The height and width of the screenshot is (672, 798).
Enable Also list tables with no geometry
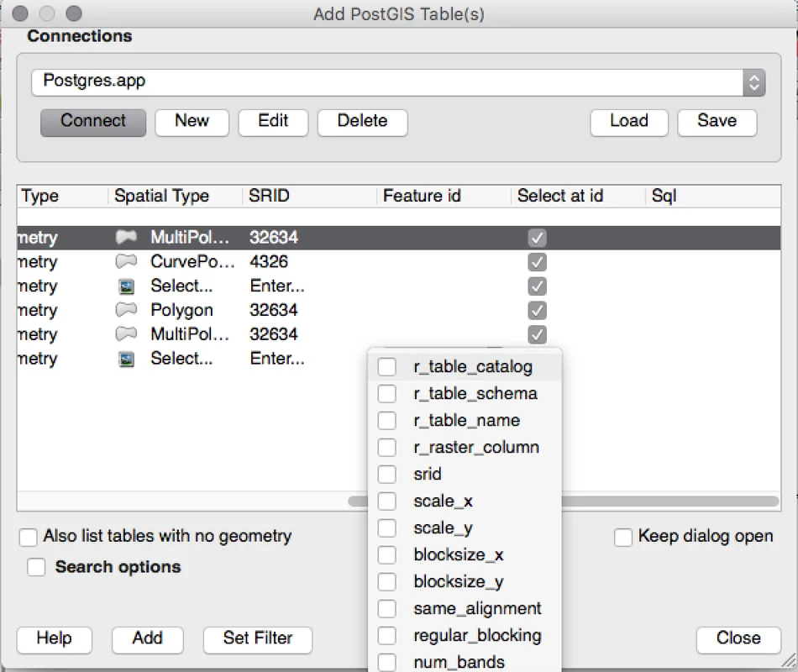(29, 537)
